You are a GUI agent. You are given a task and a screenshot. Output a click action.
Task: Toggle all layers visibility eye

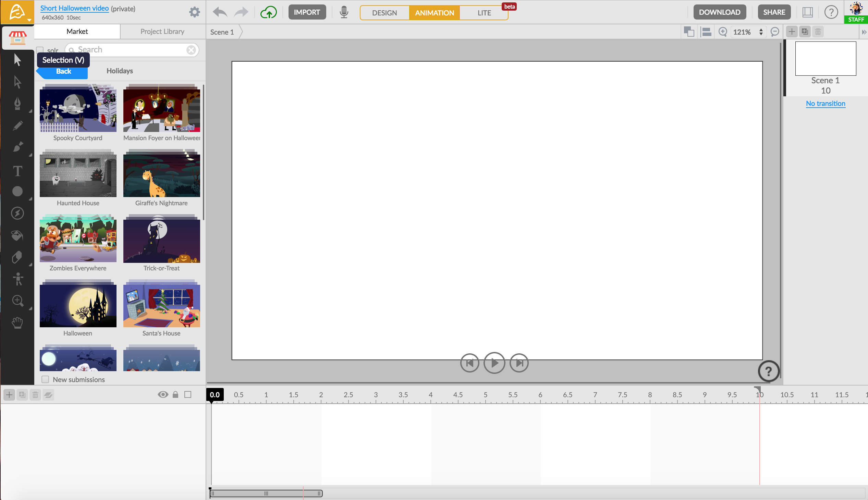pos(163,394)
